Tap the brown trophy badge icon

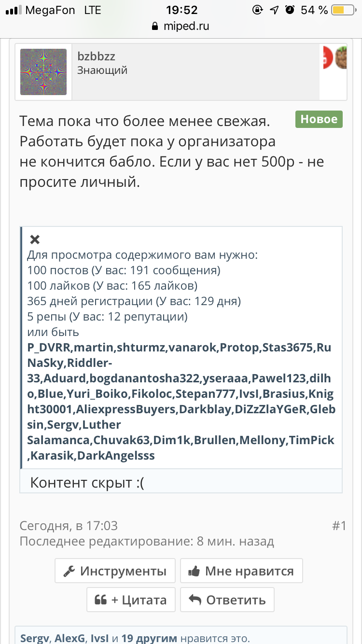[x=341, y=58]
